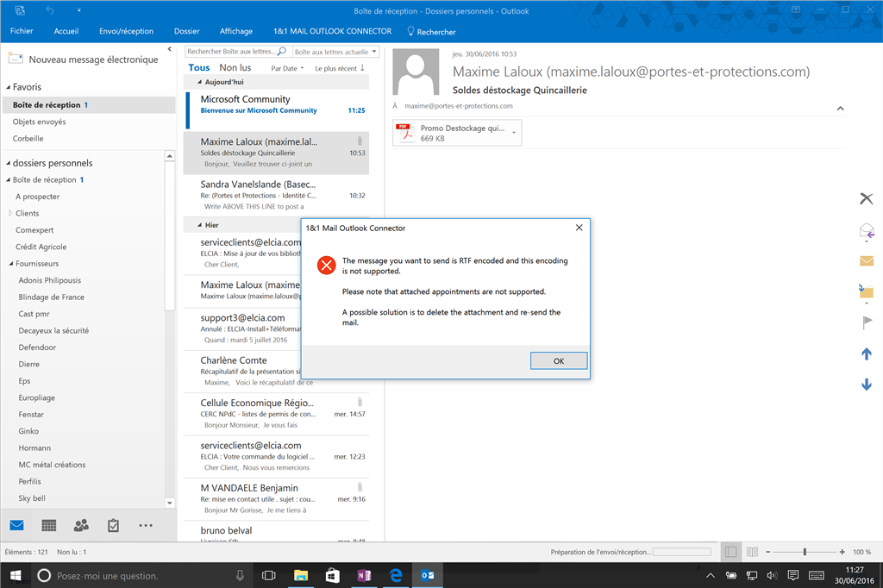The height and width of the screenshot is (588, 883).
Task: Collapse the Hier message group
Action: 199,225
